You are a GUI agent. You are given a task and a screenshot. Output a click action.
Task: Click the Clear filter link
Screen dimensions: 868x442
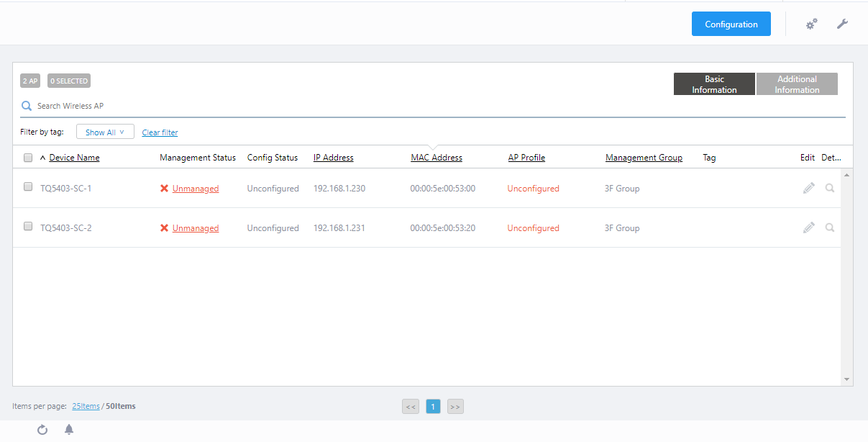point(160,132)
